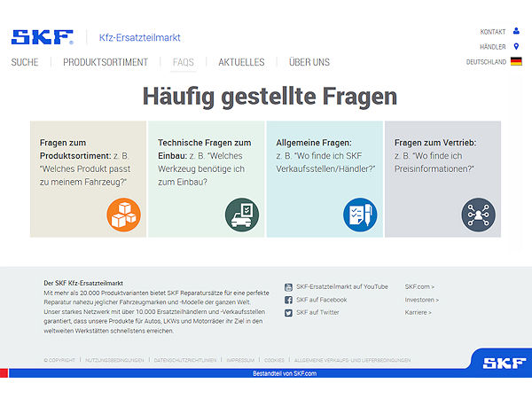
Task: Click the Twitter icon in the footer
Action: click(288, 313)
